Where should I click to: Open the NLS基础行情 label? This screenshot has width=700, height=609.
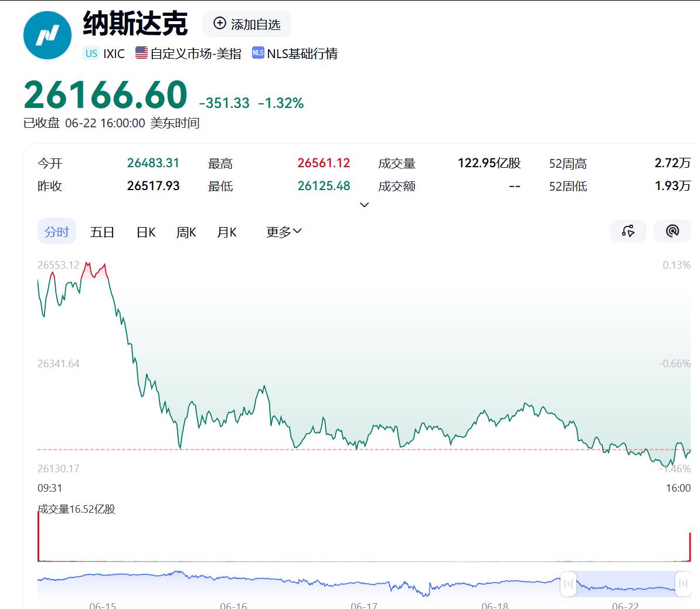click(x=303, y=53)
